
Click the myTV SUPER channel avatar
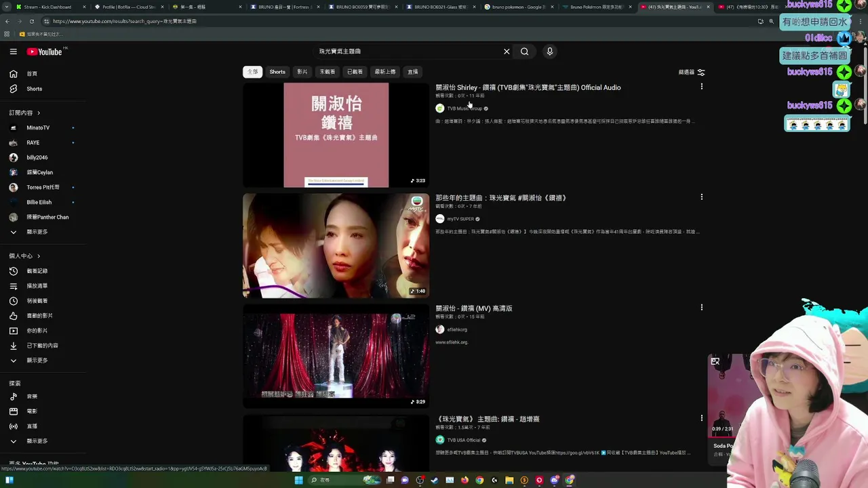[440, 219]
